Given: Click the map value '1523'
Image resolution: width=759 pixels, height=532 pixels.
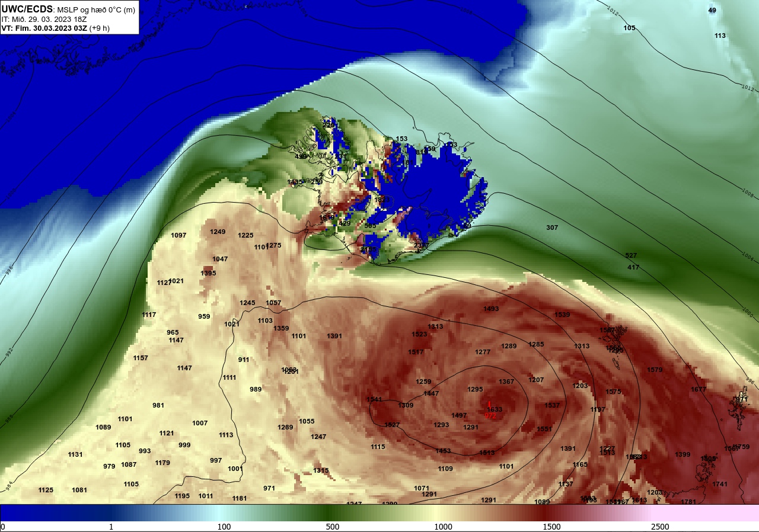Looking at the screenshot, I should click(419, 334).
